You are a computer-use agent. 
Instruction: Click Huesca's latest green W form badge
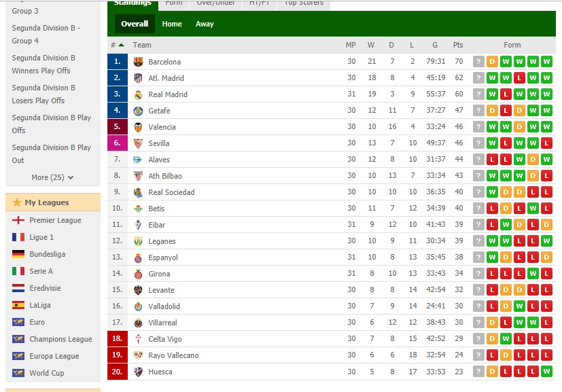pos(546,372)
